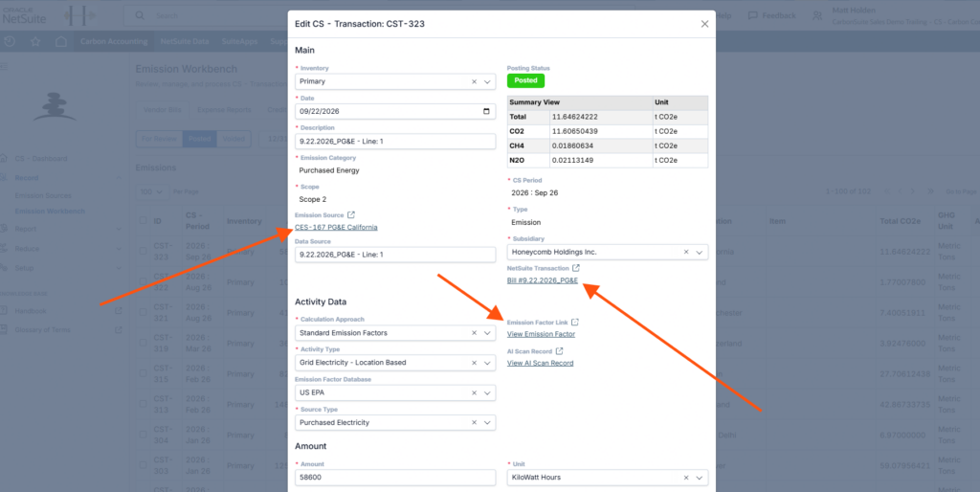Click into the Amount input field
The width and height of the screenshot is (980, 492).
tap(395, 477)
